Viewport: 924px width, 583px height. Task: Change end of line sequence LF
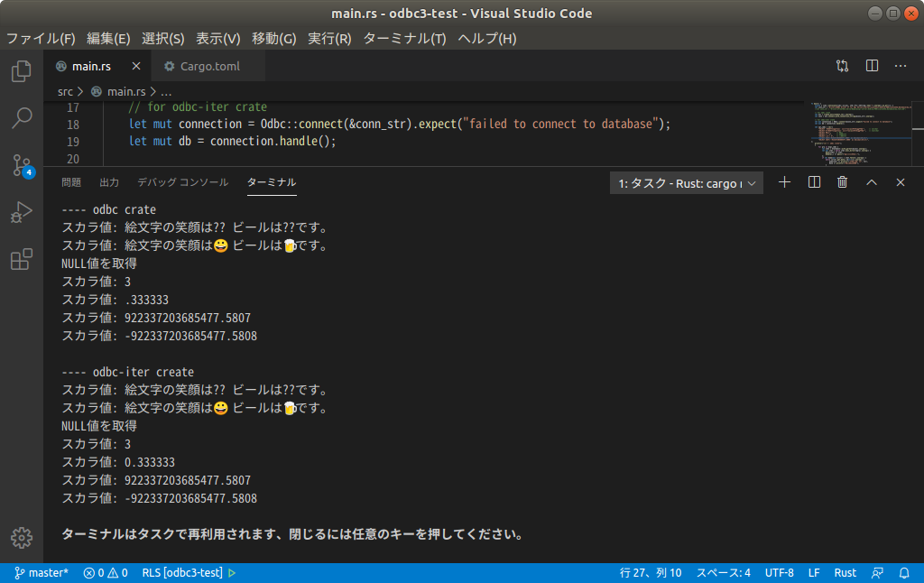point(814,573)
